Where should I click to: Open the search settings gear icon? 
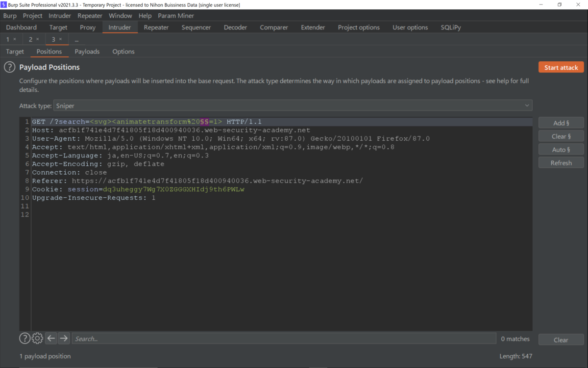tap(37, 338)
